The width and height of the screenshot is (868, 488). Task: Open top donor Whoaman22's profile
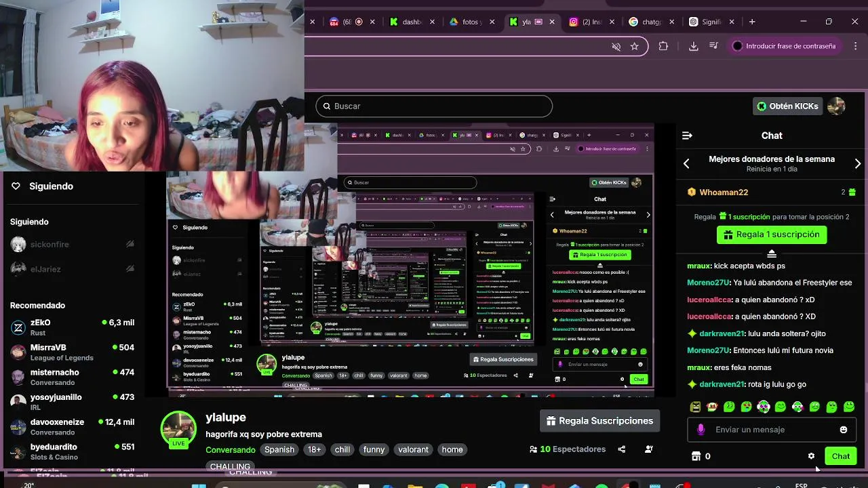tap(724, 192)
